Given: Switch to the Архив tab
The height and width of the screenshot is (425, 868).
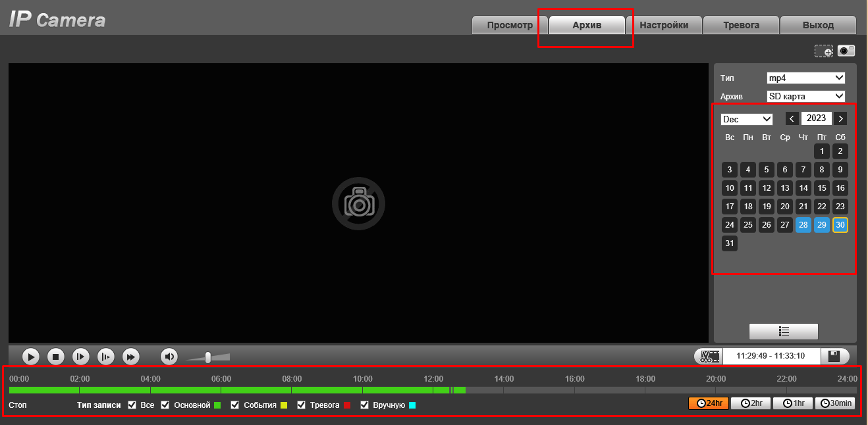Looking at the screenshot, I should click(587, 25).
